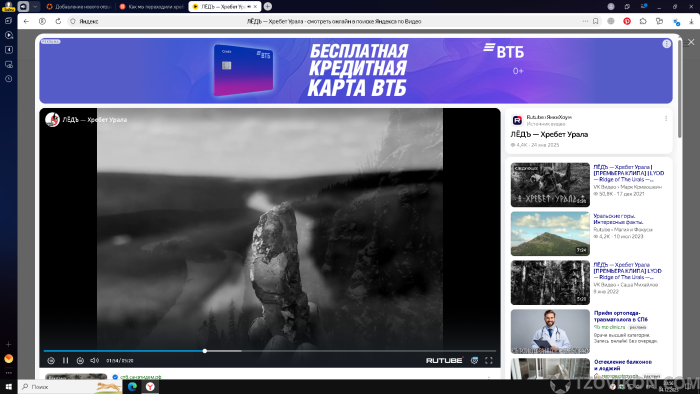Enter fullscreen mode in the Rutube player

tap(489, 361)
